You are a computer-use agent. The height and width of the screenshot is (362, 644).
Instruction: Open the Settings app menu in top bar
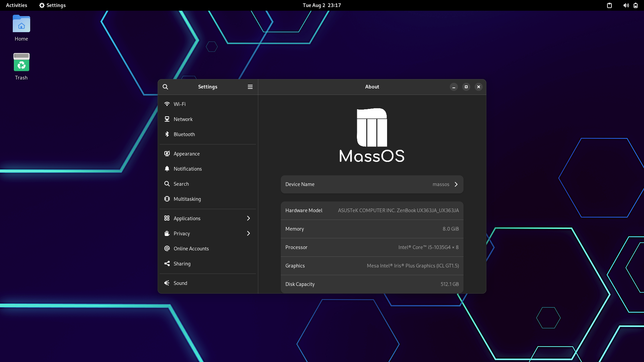click(x=52, y=5)
